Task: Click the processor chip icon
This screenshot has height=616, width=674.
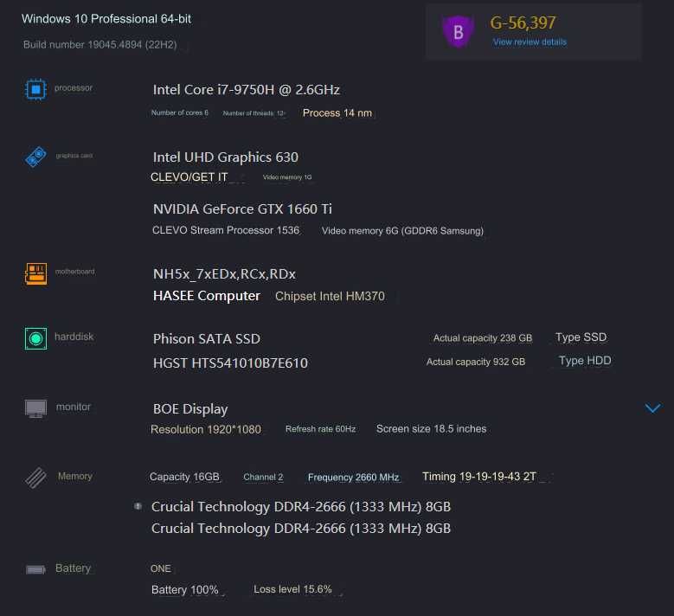Action: point(35,89)
